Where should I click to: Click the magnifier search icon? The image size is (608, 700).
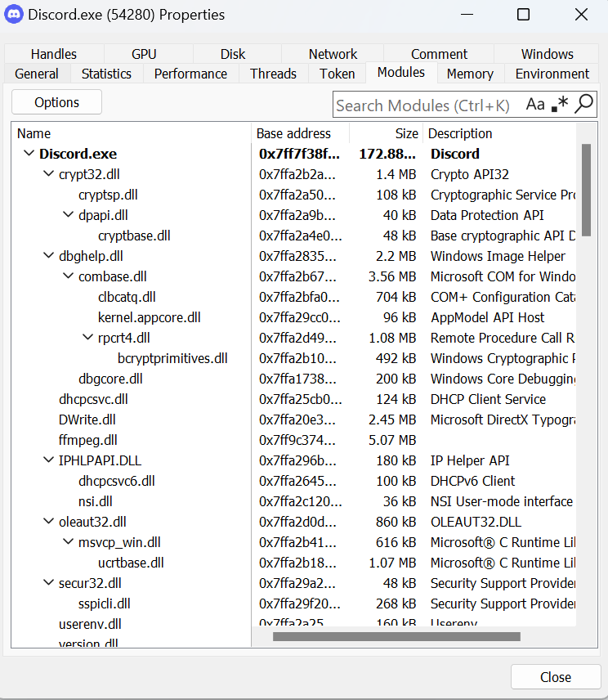pos(583,105)
